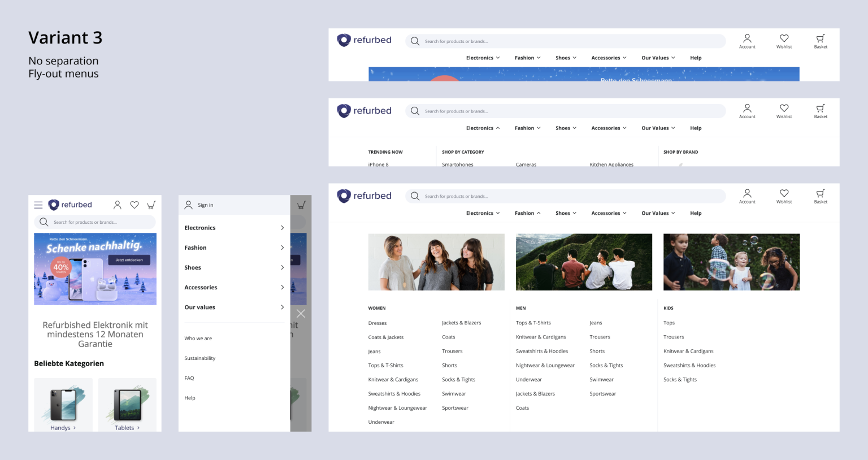Screen dimensions: 868x460
Task: Close the mobile menu with the X icon
Action: click(x=301, y=314)
